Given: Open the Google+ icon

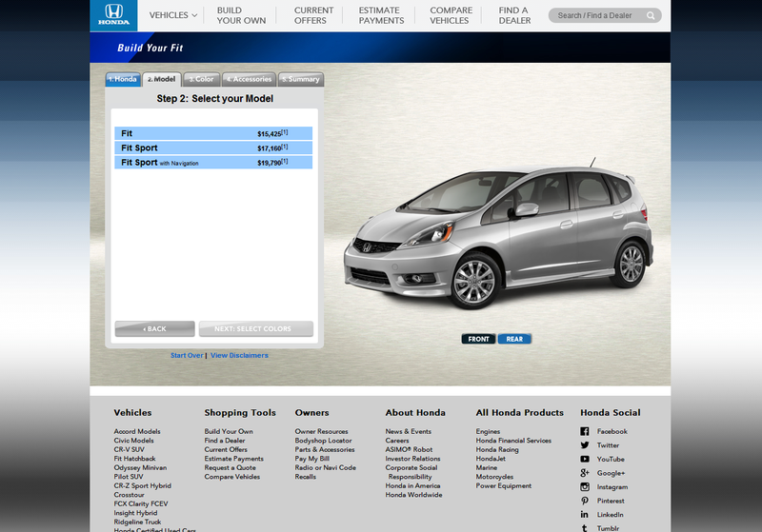Looking at the screenshot, I should [x=585, y=473].
